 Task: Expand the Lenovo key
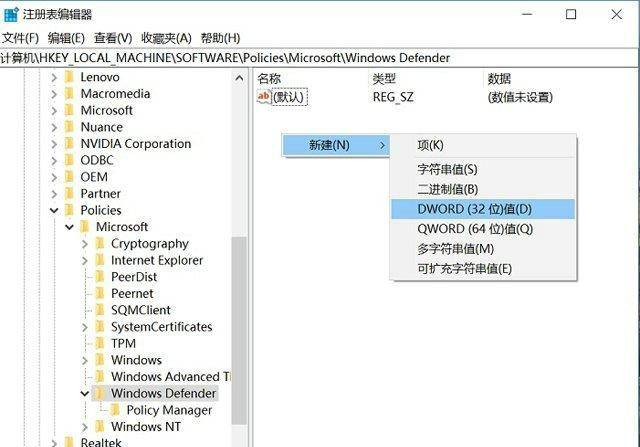click(54, 77)
